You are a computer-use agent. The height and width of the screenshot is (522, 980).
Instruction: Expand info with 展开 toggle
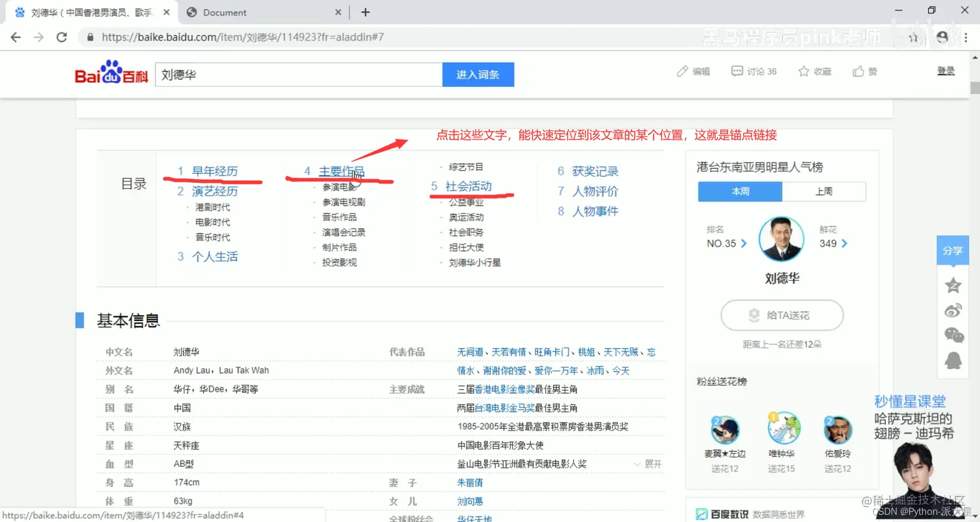[647, 464]
